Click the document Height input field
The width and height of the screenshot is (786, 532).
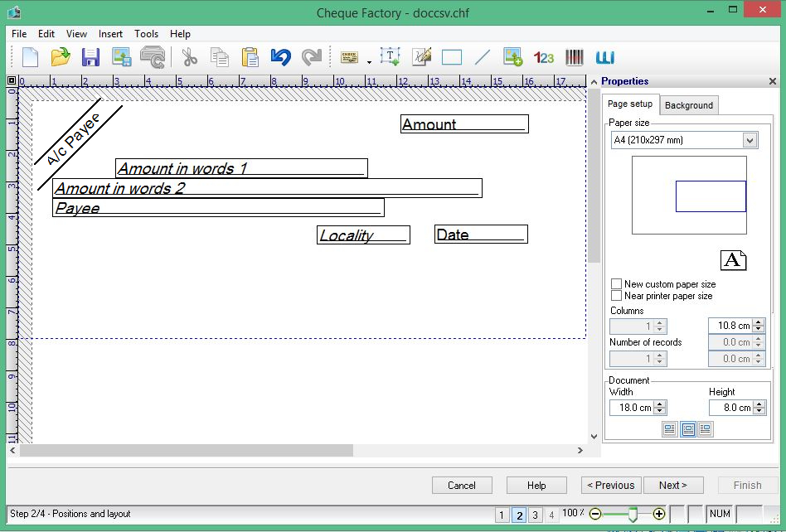[732, 408]
